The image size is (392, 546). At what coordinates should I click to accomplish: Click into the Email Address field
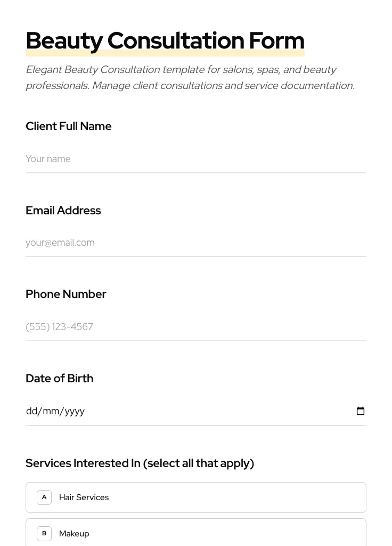pos(195,243)
